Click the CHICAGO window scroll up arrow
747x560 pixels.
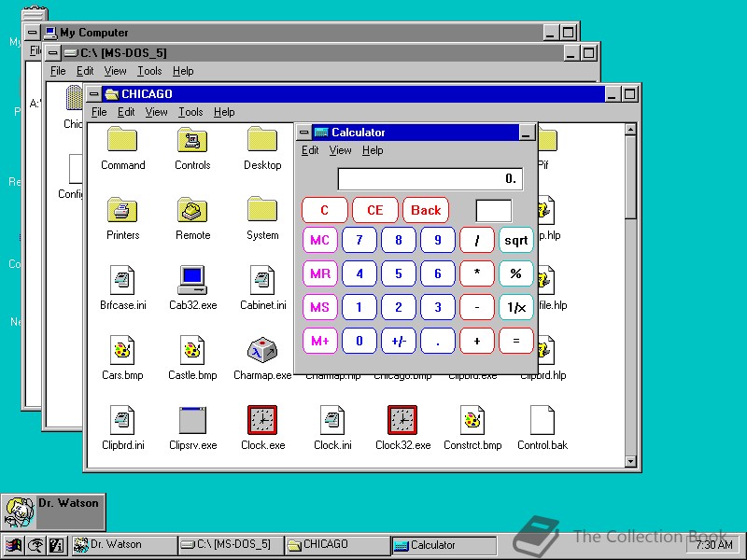[630, 129]
